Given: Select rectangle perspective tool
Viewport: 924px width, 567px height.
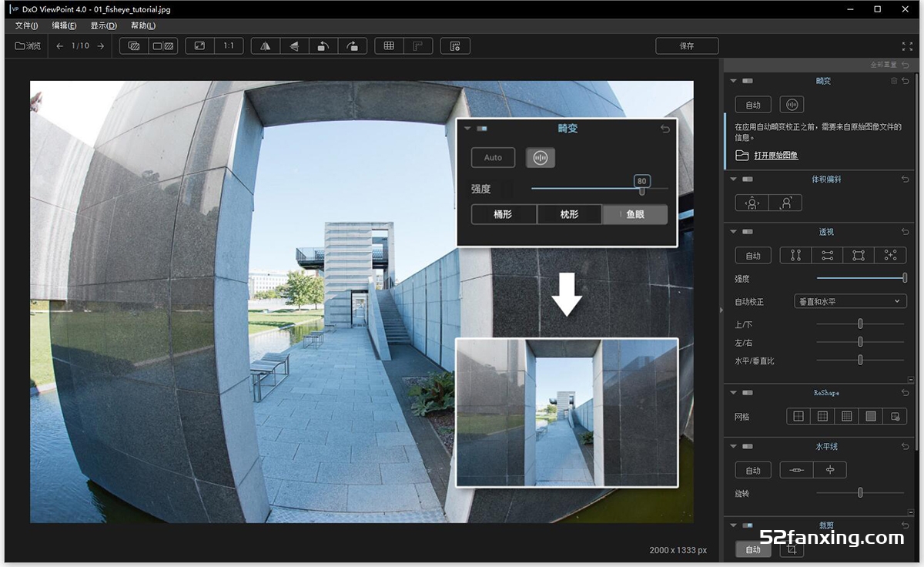Looking at the screenshot, I should [x=859, y=256].
